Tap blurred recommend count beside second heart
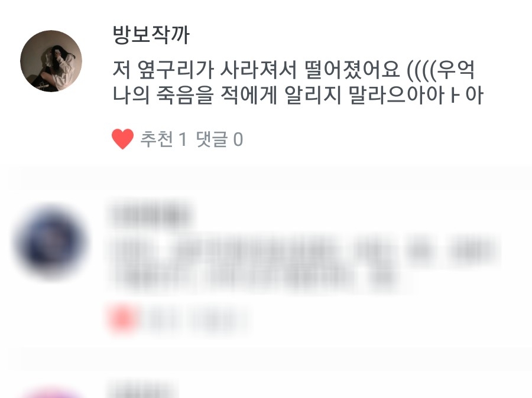Viewport: 532px width, 398px height. (164, 319)
